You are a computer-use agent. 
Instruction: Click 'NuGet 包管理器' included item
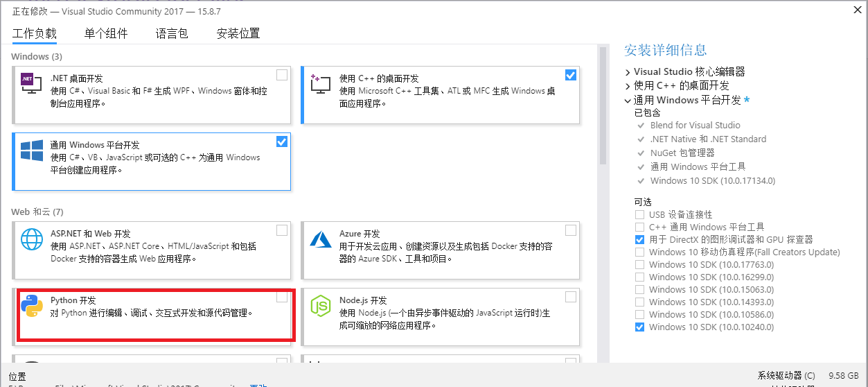(x=682, y=153)
